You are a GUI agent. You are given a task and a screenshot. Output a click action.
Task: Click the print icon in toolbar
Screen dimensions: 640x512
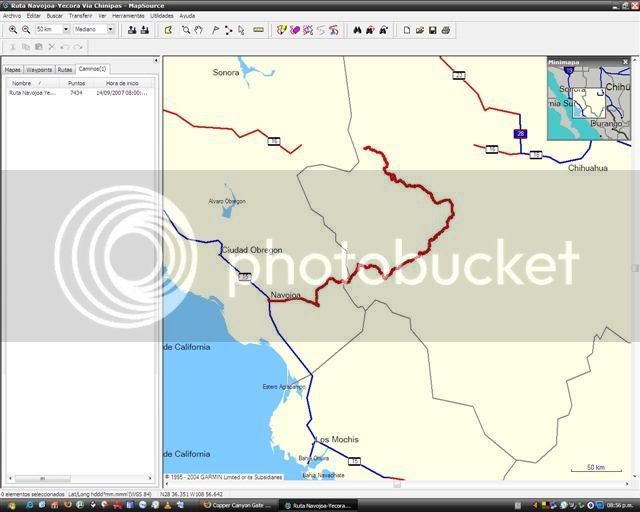(446, 30)
